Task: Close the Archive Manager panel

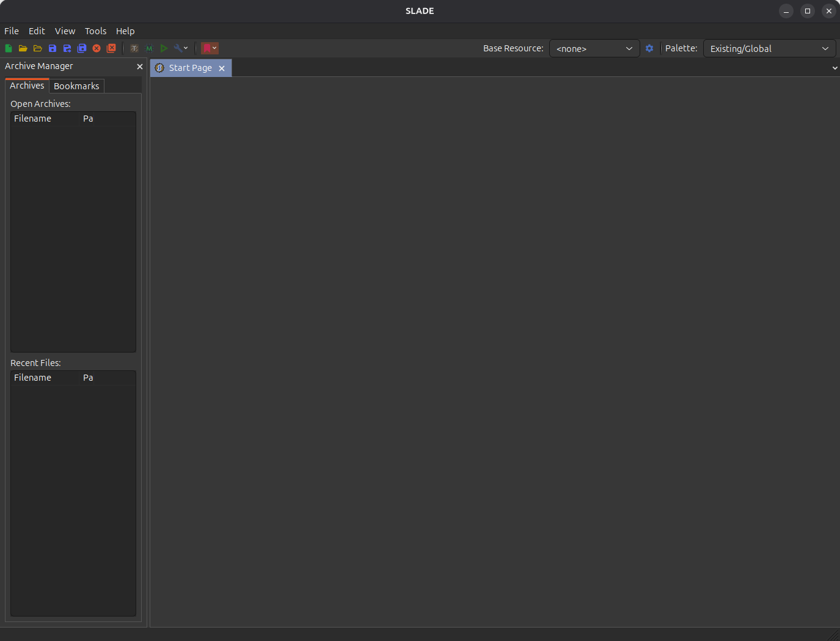Action: (x=140, y=67)
